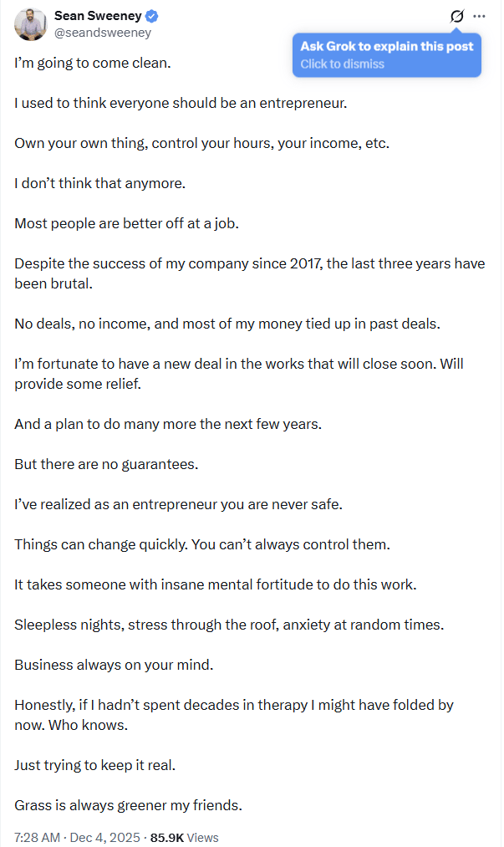Open Sean Sweeney's profile picture
The image size is (504, 847).
coord(30,25)
